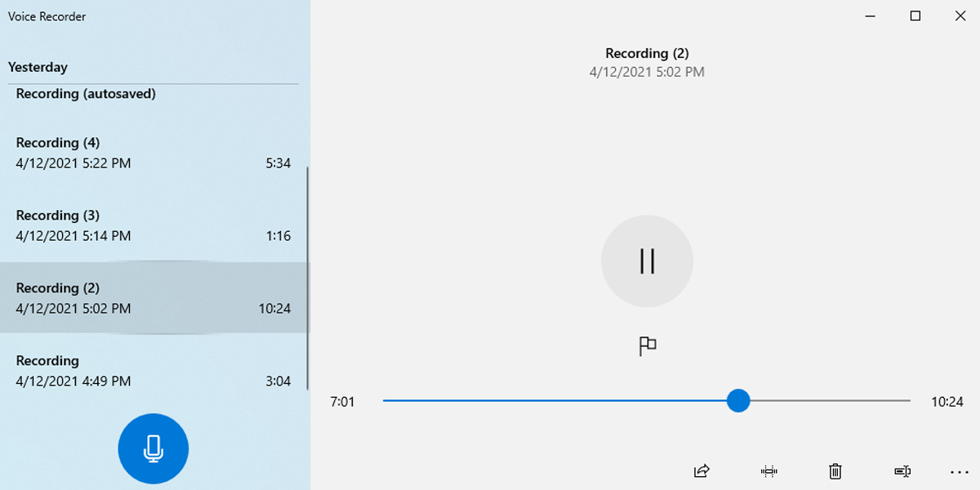The image size is (980, 490).
Task: Adjust the playback position slider
Action: tap(739, 401)
